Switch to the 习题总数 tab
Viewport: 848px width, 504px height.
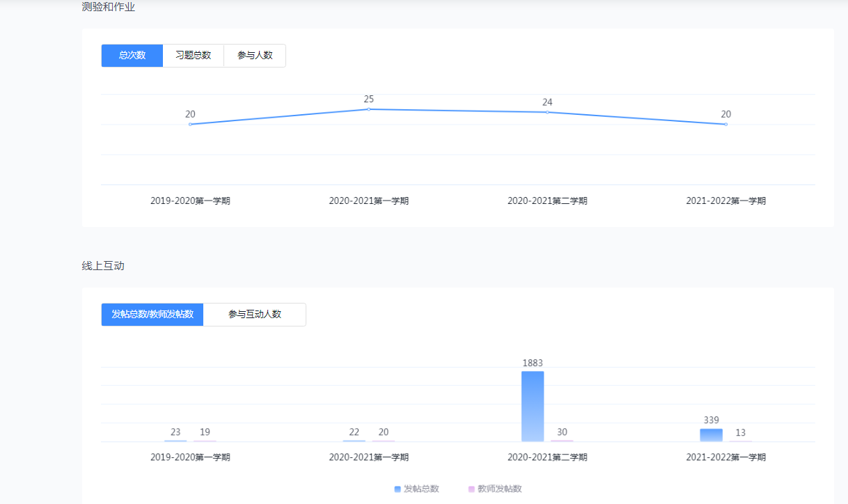pos(193,56)
